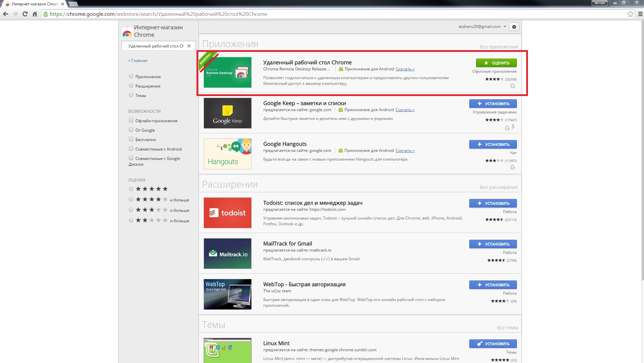Open the Hangouts app thumbnail
This screenshot has width=644, height=363.
pos(227,154)
